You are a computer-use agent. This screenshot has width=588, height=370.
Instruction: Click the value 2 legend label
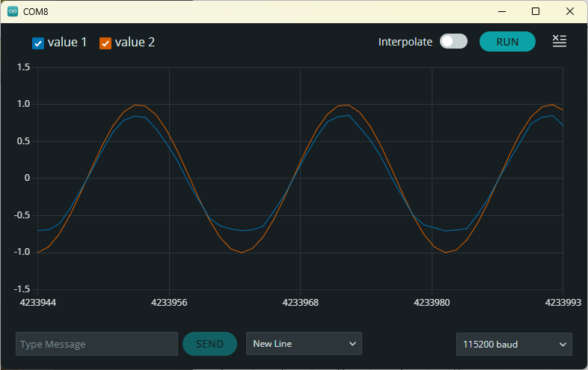(135, 43)
